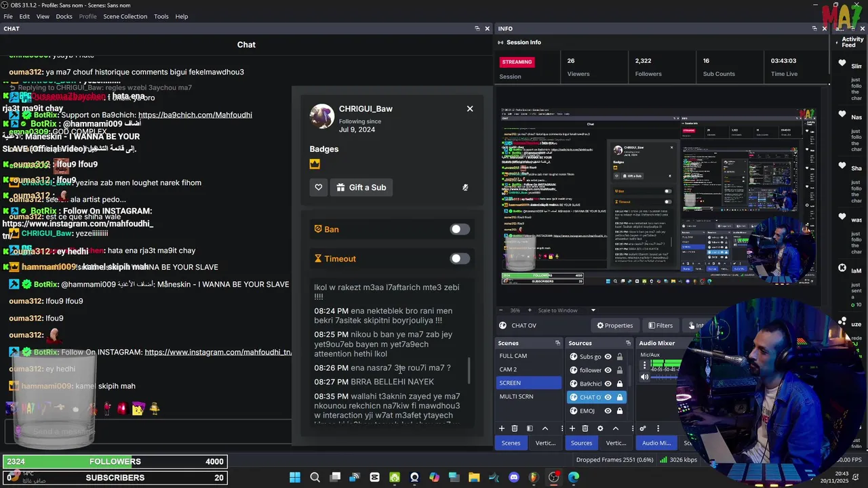Screen dimensions: 868x488
Task: Open the Tools menu
Action: pyautogui.click(x=161, y=16)
